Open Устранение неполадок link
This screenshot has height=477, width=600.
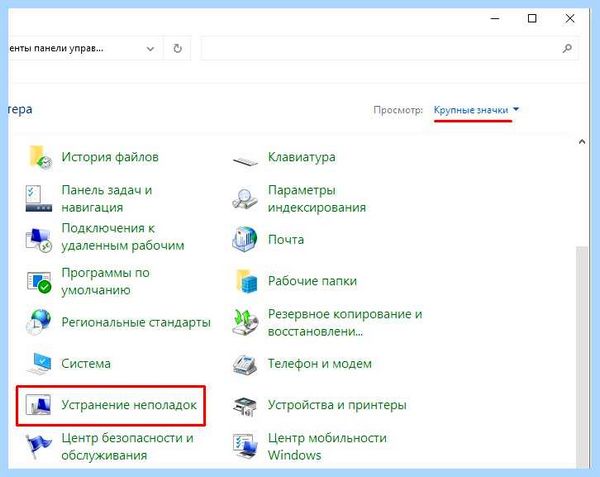point(129,405)
